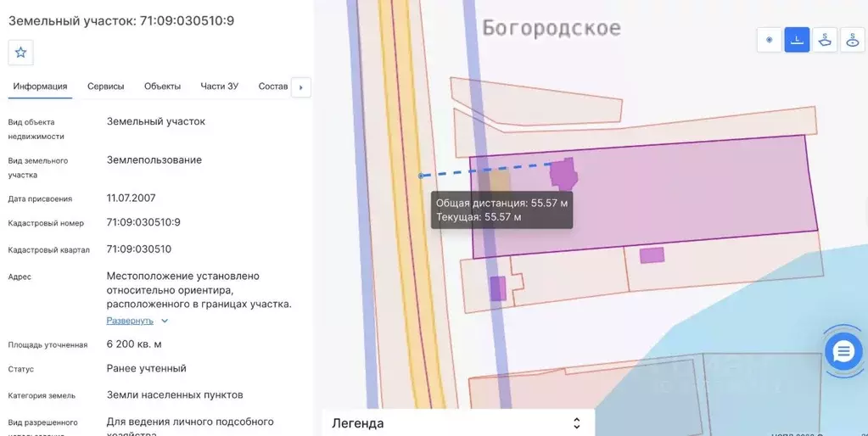Click the Кадастровый квартал label

point(48,250)
